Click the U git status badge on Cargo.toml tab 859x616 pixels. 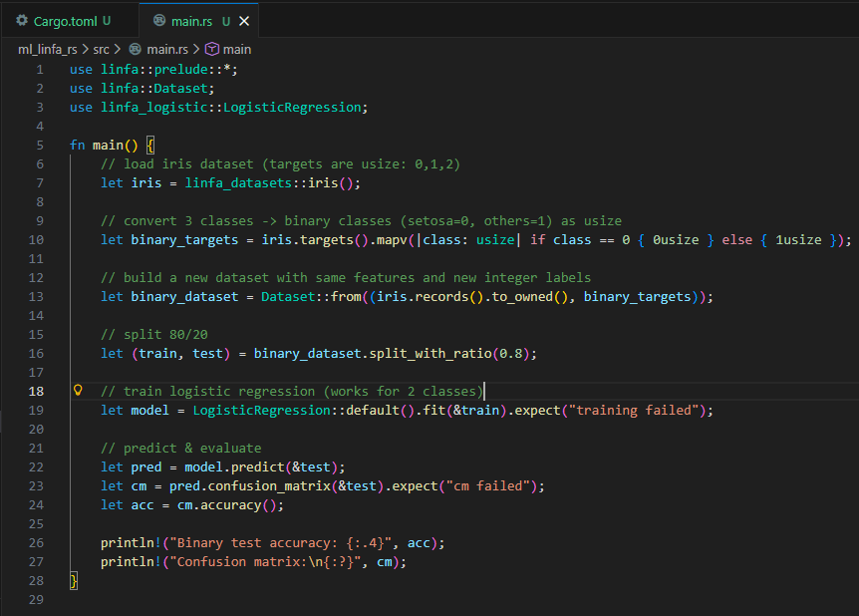pyautogui.click(x=107, y=21)
